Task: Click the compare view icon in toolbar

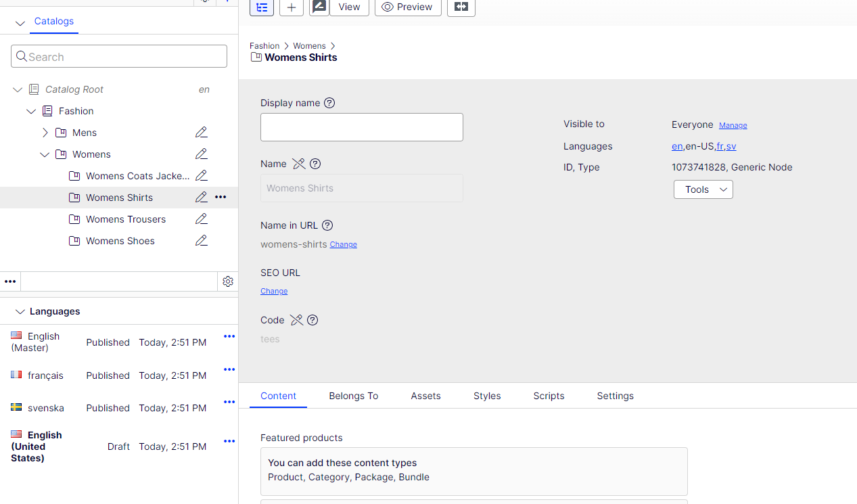Action: (461, 7)
